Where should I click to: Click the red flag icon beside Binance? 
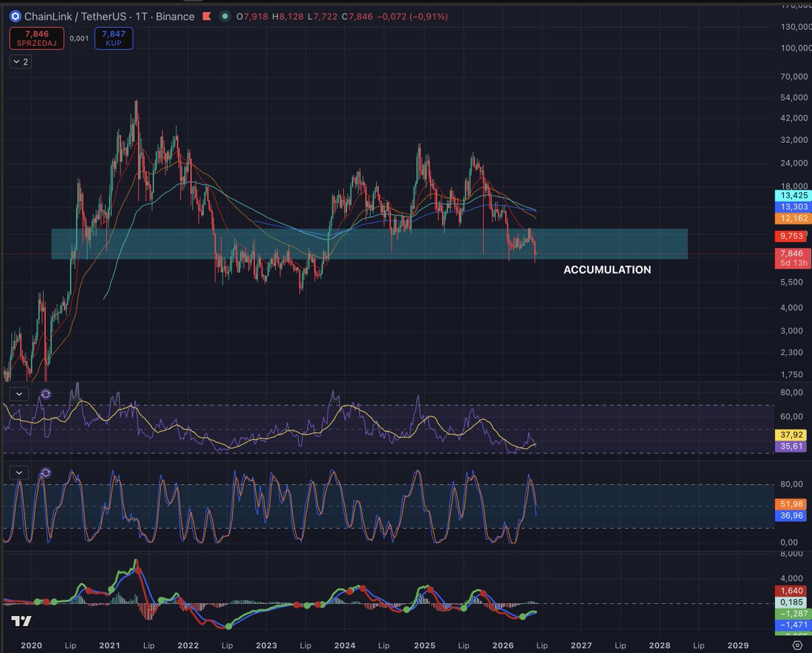tap(208, 16)
